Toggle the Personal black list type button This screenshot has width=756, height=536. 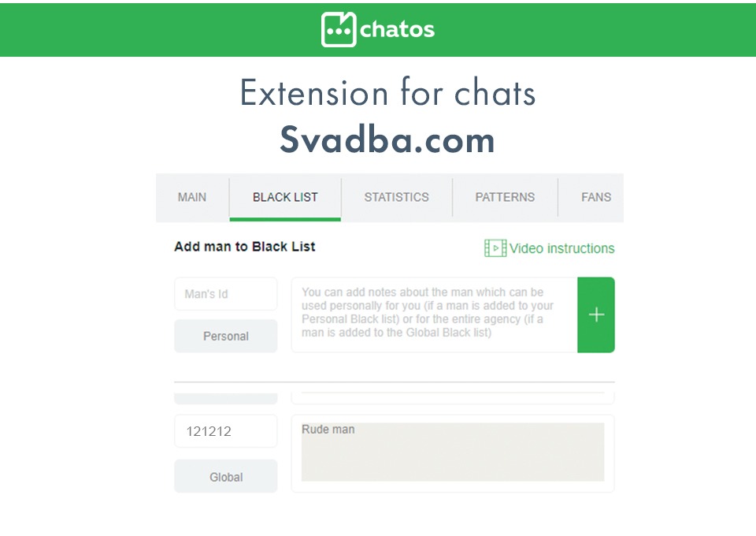(225, 337)
